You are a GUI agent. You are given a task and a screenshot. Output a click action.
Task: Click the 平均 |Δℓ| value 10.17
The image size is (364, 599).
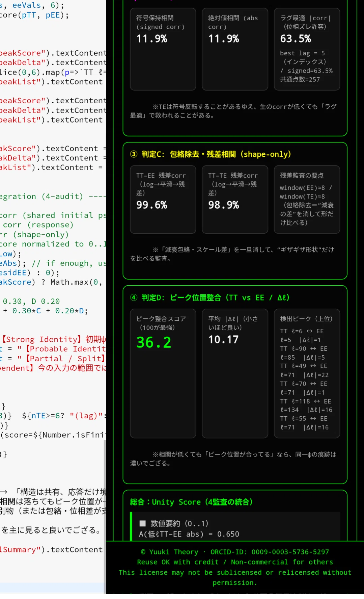pyautogui.click(x=223, y=340)
